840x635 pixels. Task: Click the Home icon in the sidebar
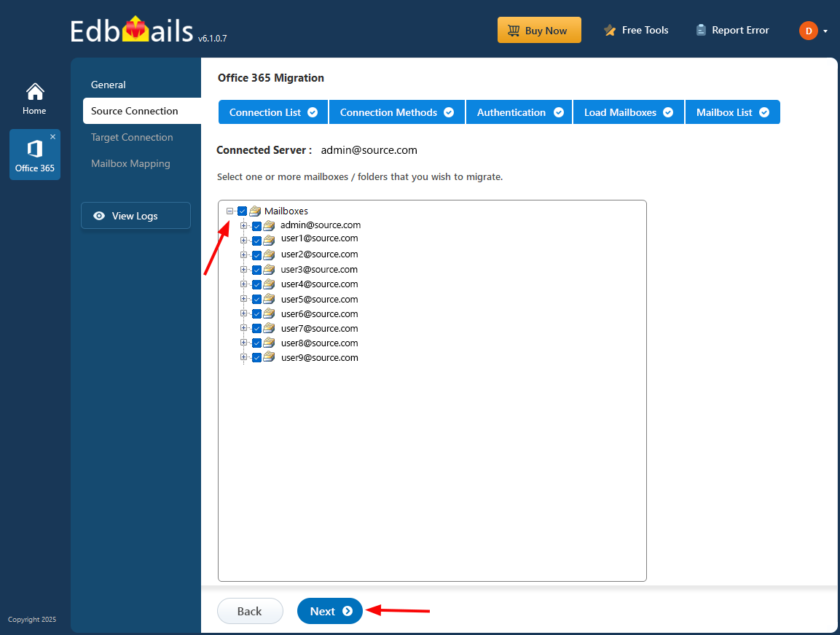[x=34, y=93]
